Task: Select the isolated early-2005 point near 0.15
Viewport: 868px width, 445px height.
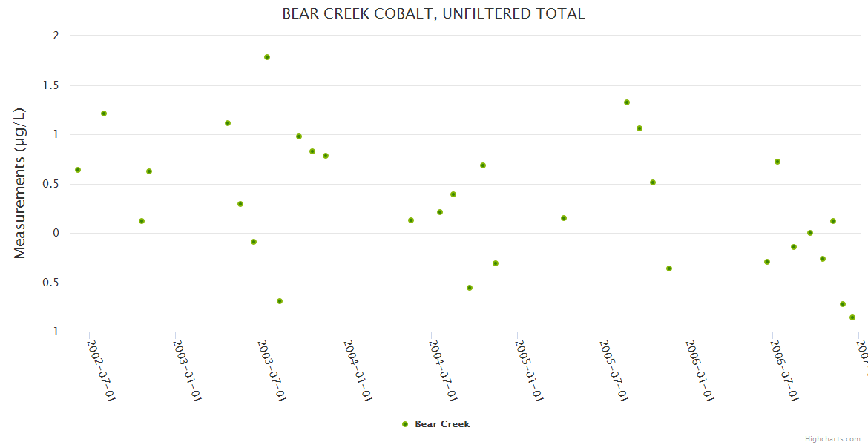Action: 564,218
